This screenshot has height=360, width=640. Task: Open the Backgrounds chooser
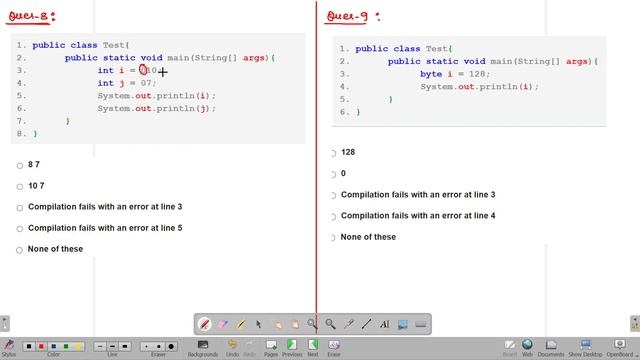[203, 348]
